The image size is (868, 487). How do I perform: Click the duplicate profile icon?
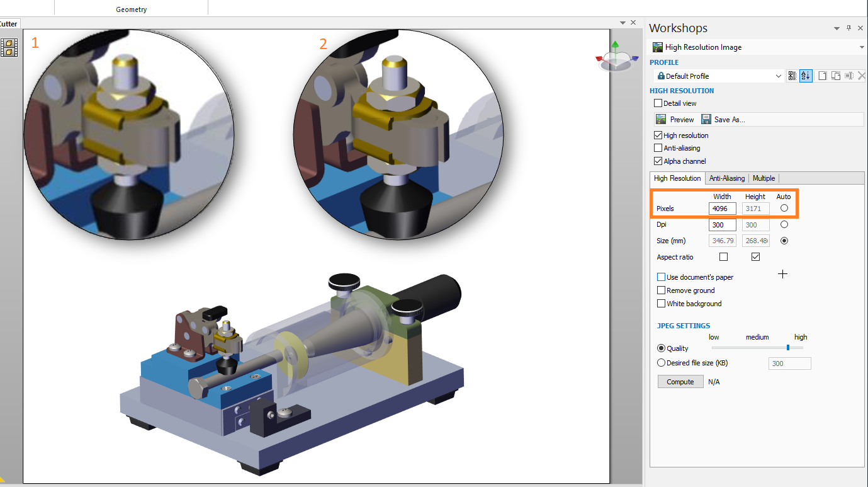(836, 76)
